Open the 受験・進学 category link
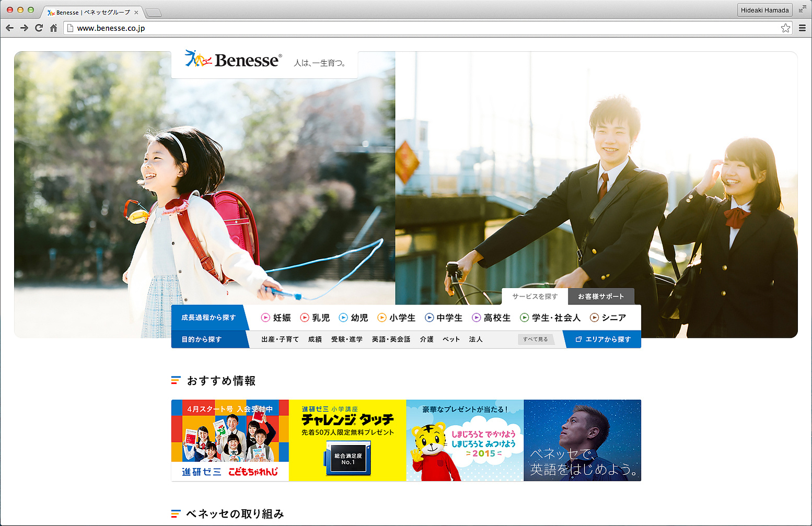Viewport: 812px width, 526px height. coord(347,340)
